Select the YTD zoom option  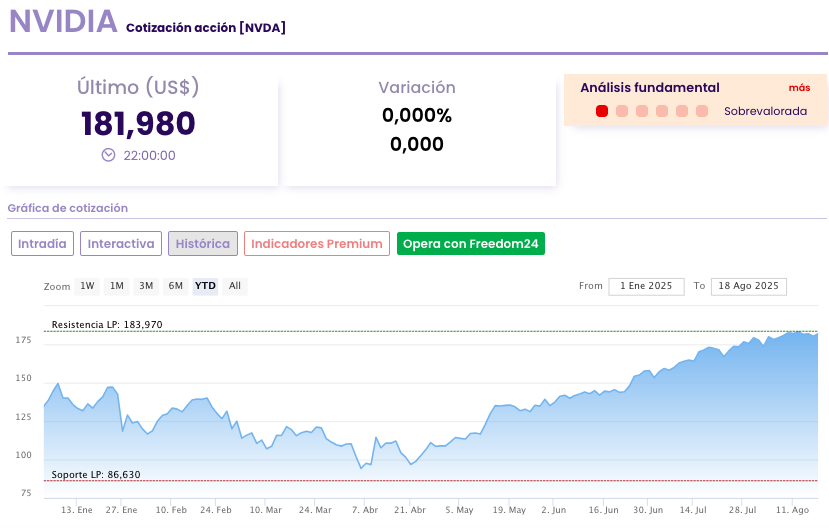tap(205, 286)
